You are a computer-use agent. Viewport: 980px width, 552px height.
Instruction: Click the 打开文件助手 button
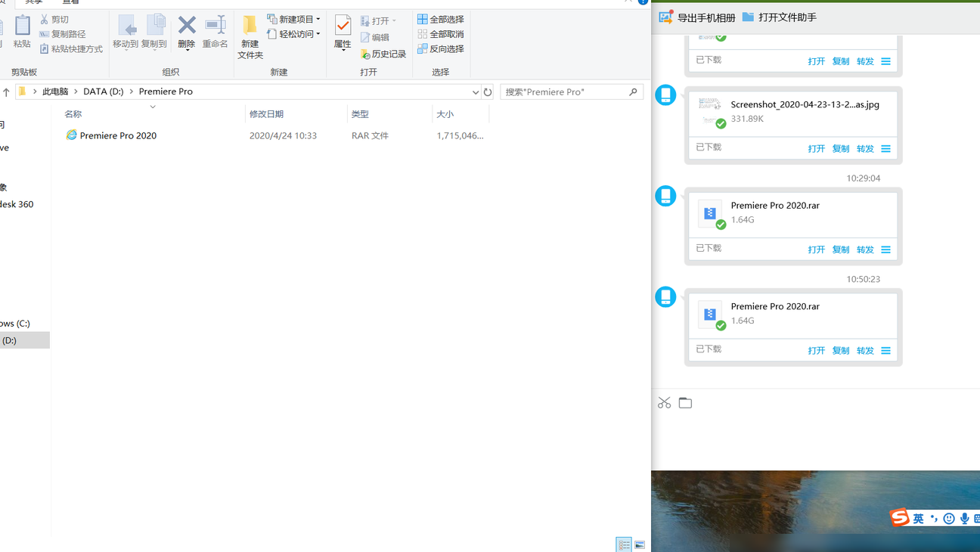[780, 17]
